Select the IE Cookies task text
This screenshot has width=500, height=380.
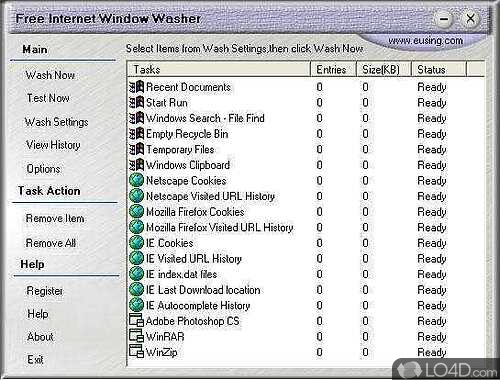169,243
